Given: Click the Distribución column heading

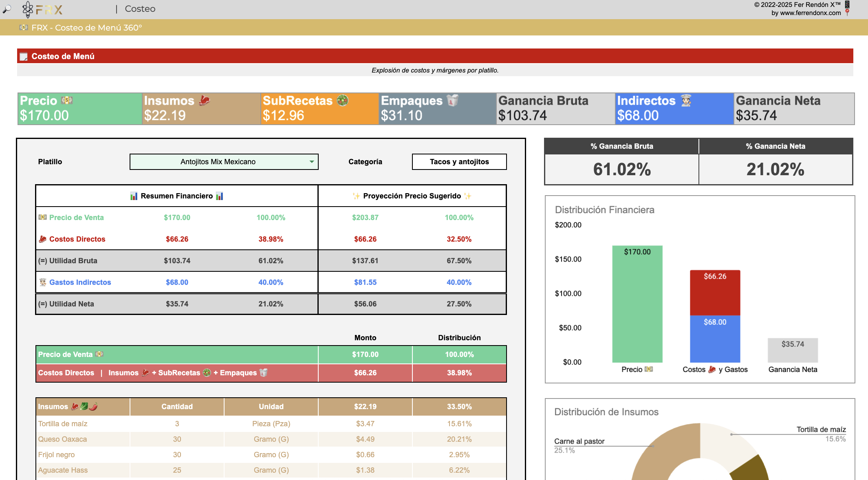Looking at the screenshot, I should pyautogui.click(x=459, y=337).
